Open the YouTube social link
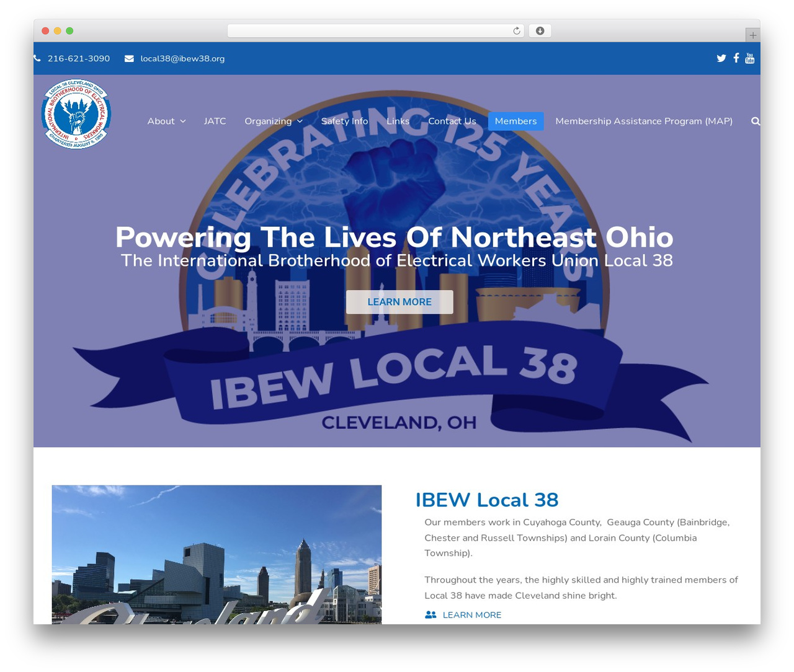794x672 pixels. (749, 58)
